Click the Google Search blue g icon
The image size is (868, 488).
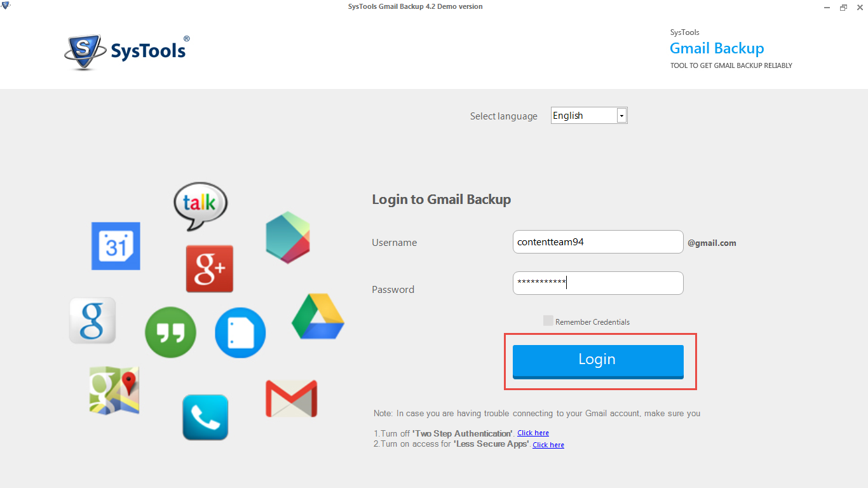point(93,321)
